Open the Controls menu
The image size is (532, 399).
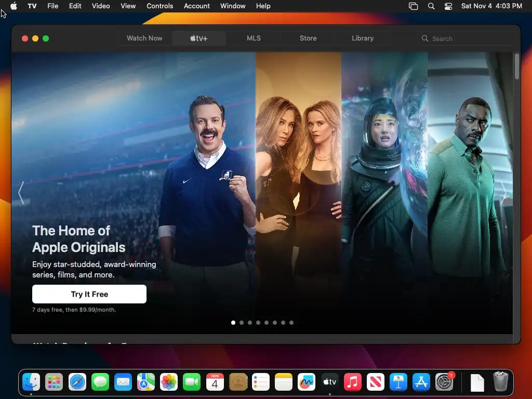pos(160,6)
